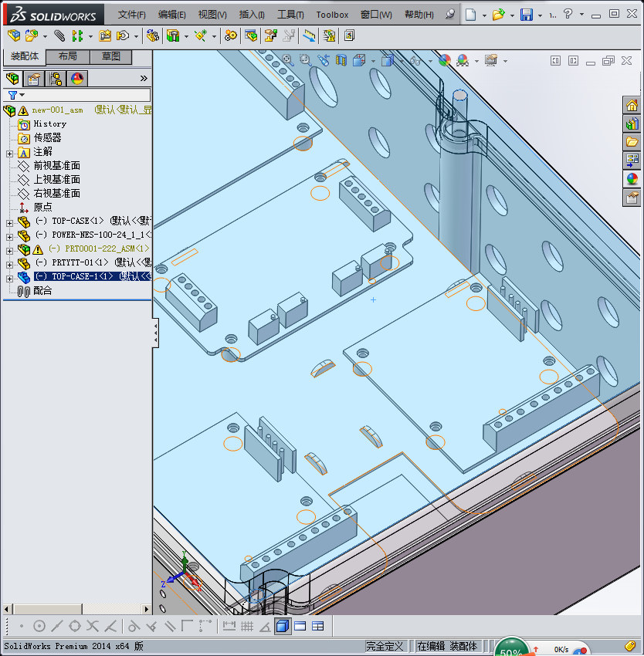Screen dimensions: 644x656
Task: Open the Toolbox menu
Action: [x=332, y=15]
